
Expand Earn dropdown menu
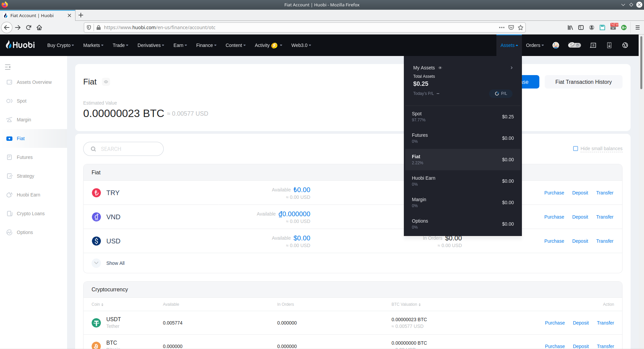pyautogui.click(x=180, y=45)
